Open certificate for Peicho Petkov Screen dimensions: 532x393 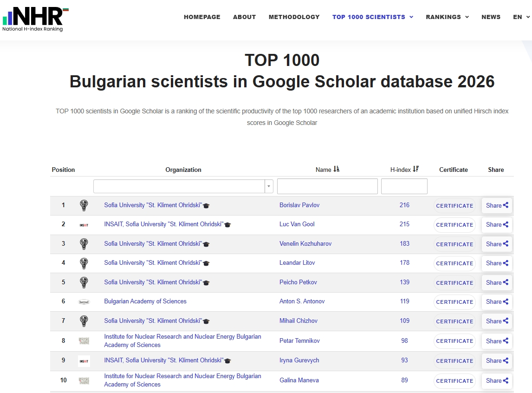click(x=454, y=283)
